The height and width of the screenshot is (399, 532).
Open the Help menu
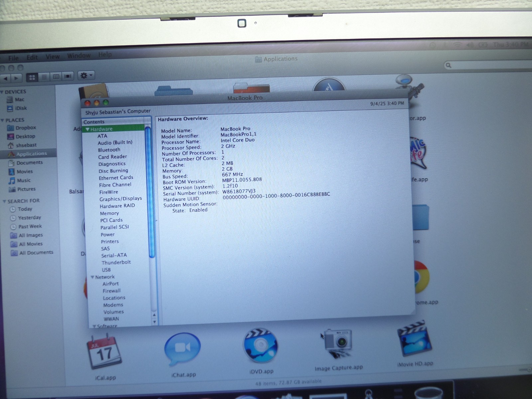click(105, 55)
